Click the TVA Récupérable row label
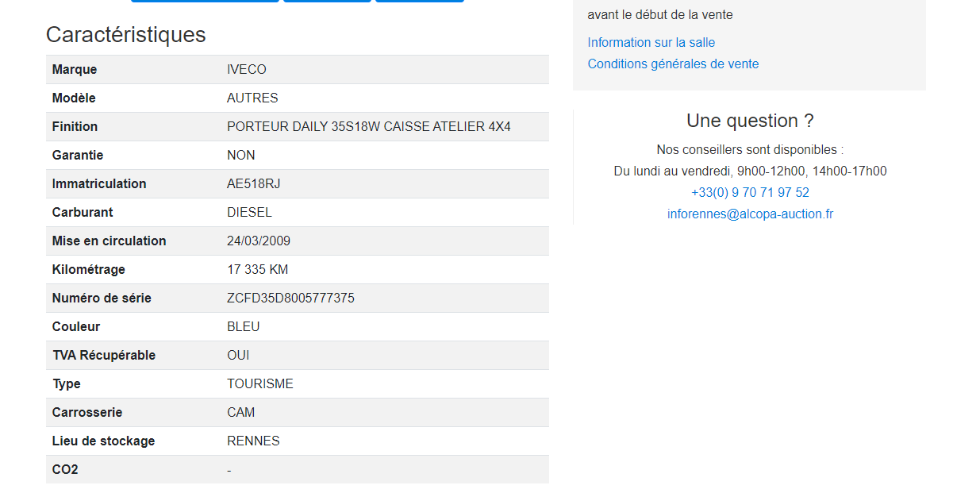980x493 pixels. (x=104, y=356)
